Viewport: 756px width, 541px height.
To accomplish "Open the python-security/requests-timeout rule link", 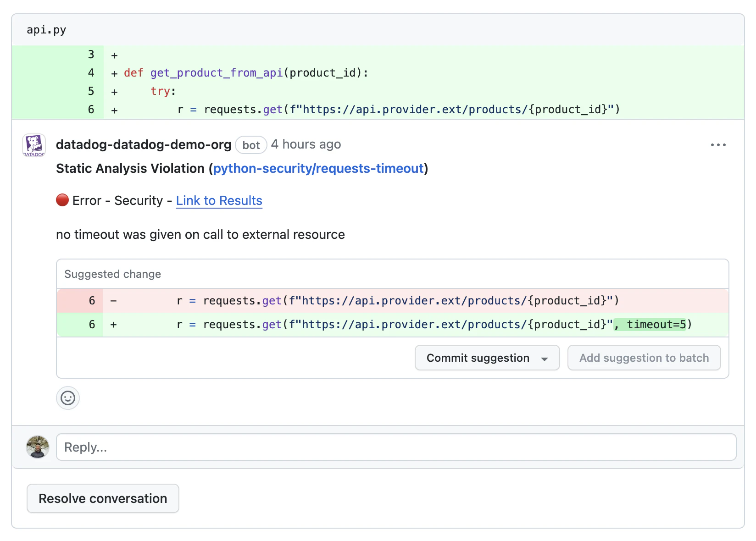I will pyautogui.click(x=318, y=169).
